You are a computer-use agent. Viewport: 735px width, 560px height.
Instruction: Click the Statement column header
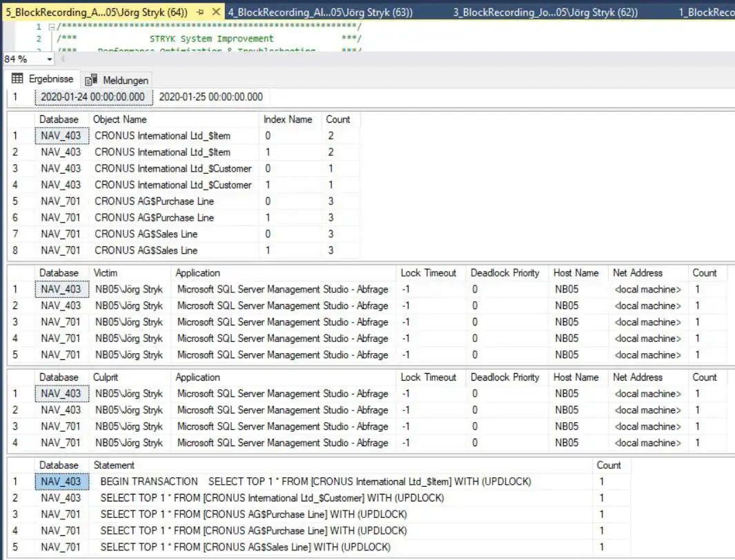tap(341, 466)
